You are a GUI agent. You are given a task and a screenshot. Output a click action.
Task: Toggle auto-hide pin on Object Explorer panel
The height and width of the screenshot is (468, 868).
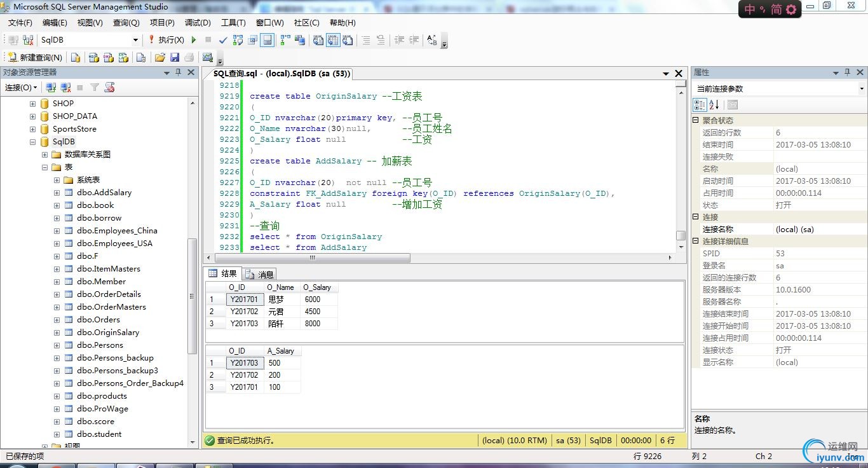pos(179,72)
